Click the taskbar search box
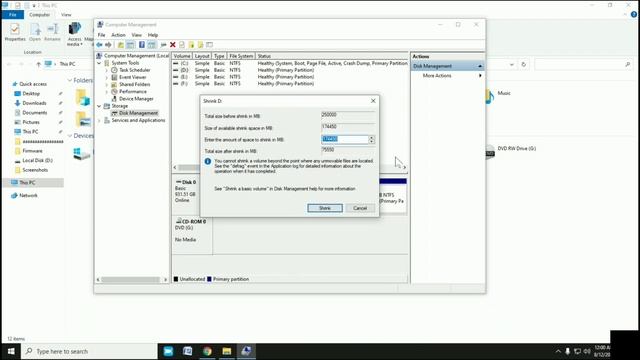 89,351
